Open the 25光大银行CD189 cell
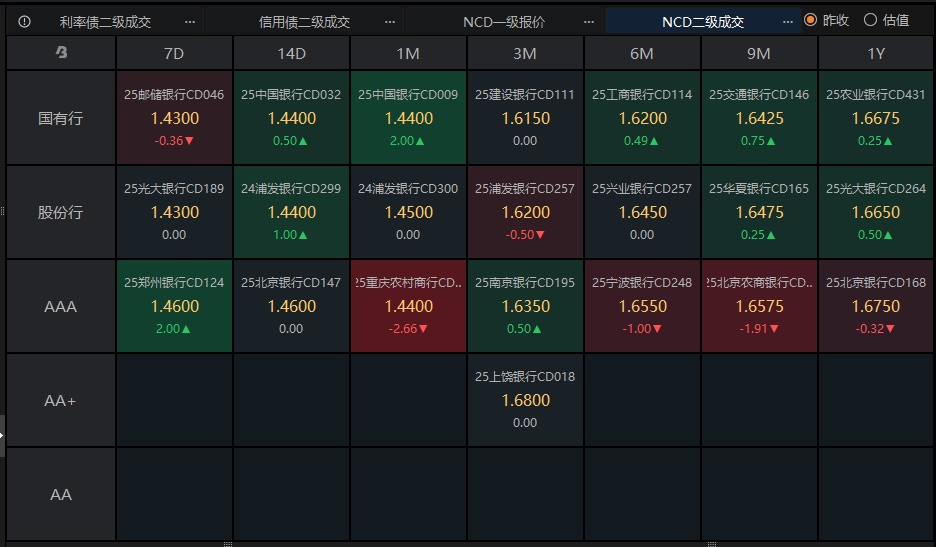The height and width of the screenshot is (547, 936). pyautogui.click(x=174, y=212)
